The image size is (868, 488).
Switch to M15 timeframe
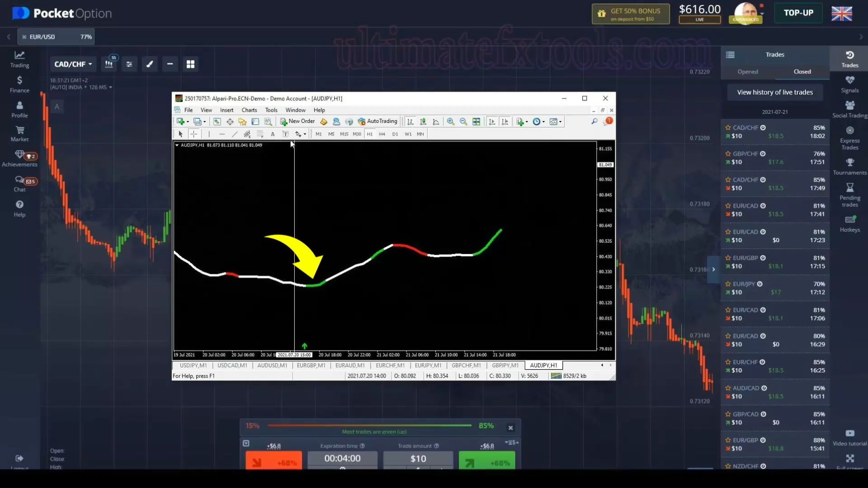(344, 134)
